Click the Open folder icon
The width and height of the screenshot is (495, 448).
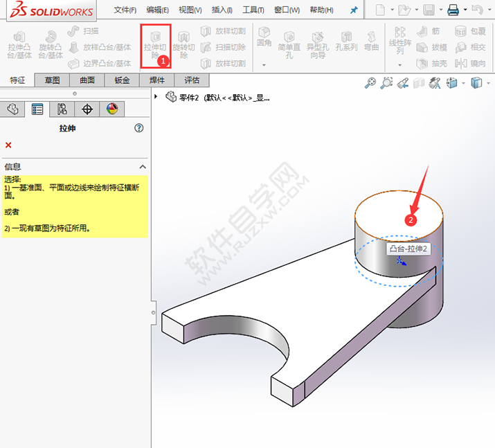404,10
